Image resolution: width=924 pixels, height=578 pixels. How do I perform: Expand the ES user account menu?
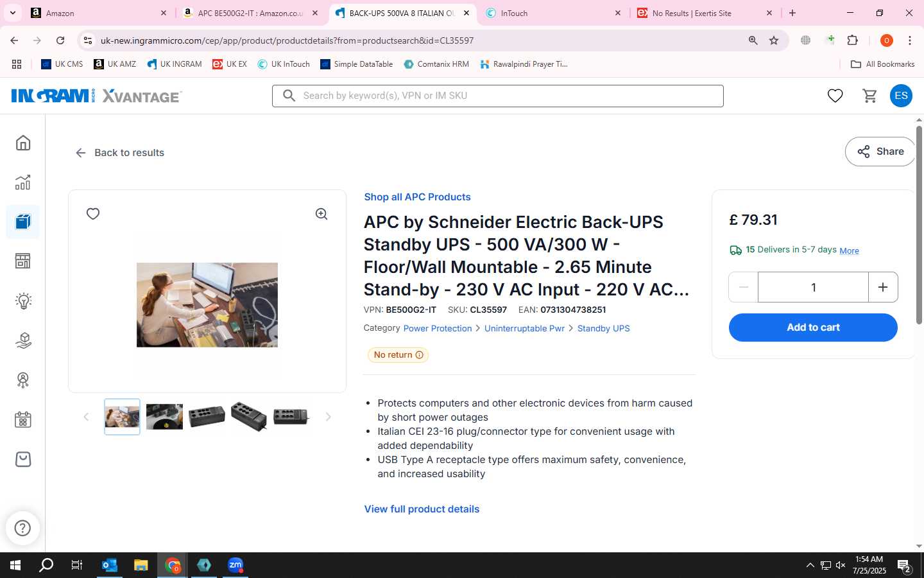coord(901,96)
